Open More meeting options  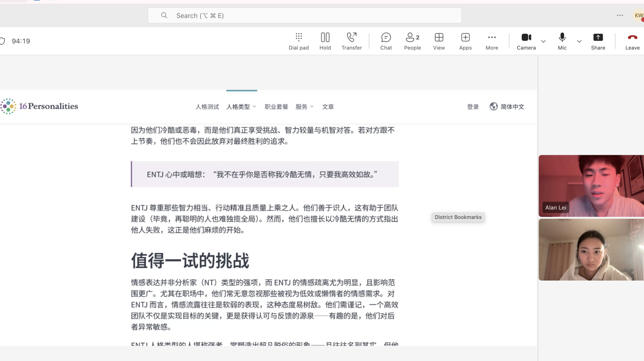pos(492,41)
